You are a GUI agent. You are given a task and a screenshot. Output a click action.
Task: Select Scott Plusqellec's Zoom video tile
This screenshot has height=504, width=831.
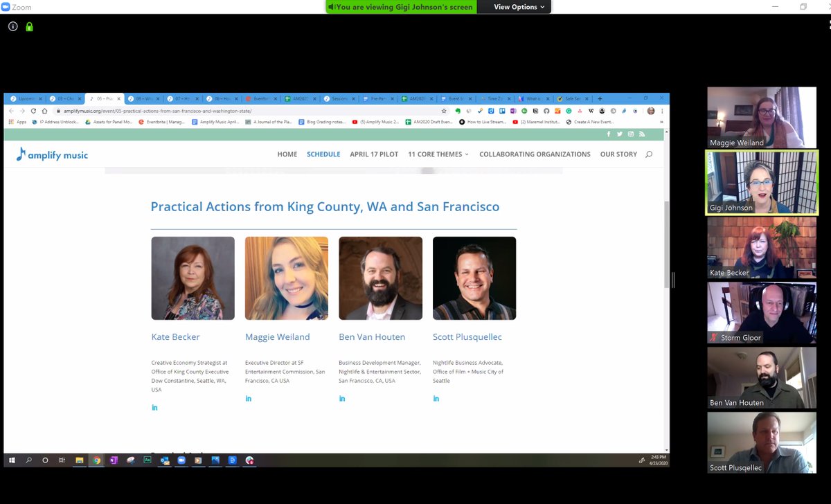[x=762, y=443]
